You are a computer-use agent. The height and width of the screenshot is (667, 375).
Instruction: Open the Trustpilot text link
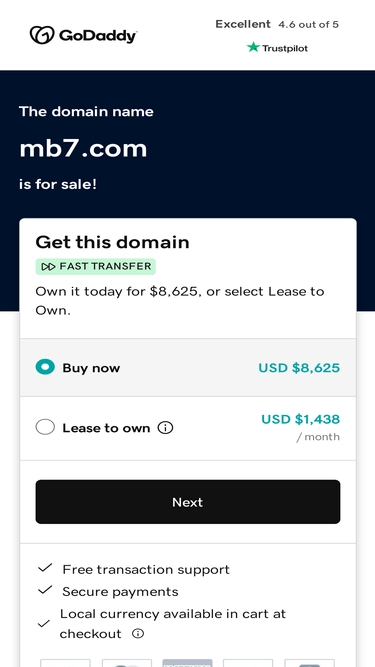pyautogui.click(x=284, y=48)
